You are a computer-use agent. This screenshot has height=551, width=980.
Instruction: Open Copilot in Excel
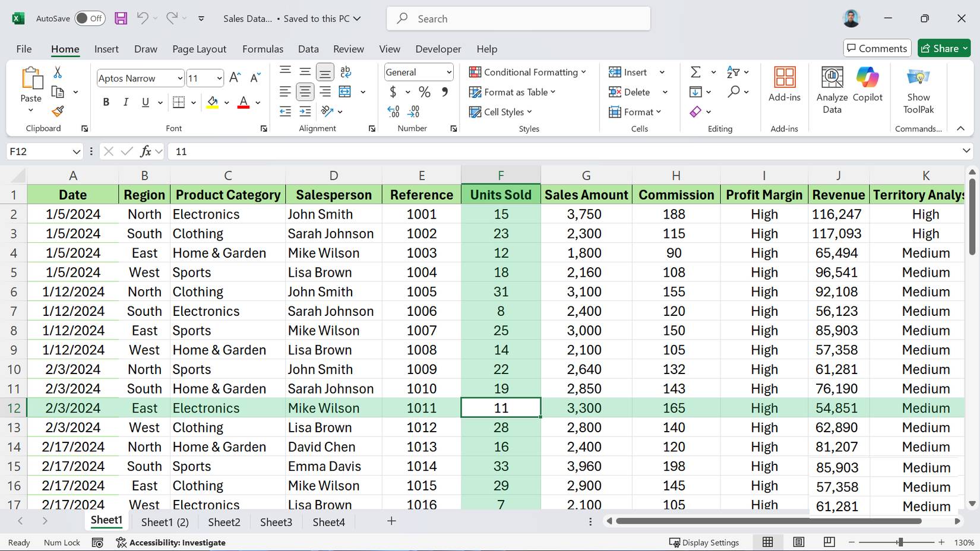tap(867, 88)
